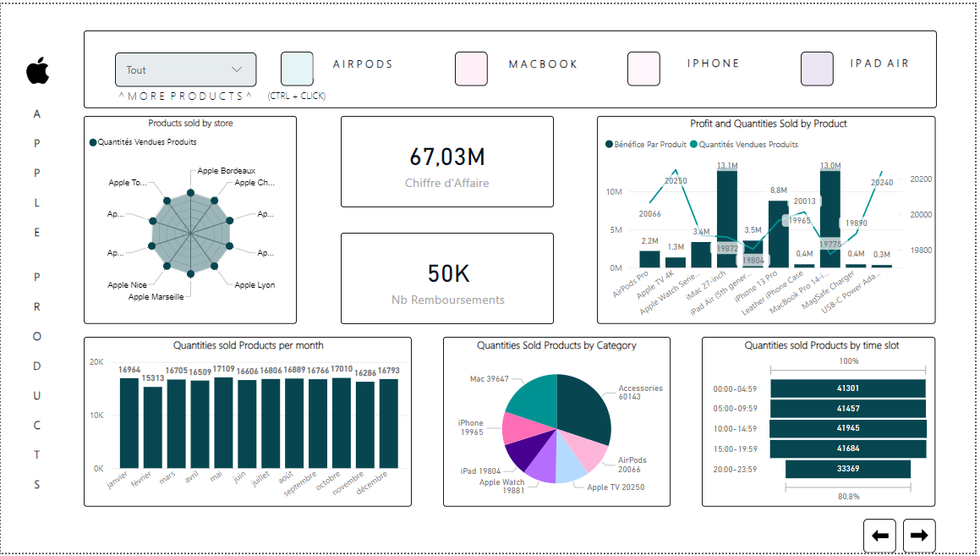Screen dimensions: 980x556
Task: Go to previous page with left arrow
Action: coord(879,536)
